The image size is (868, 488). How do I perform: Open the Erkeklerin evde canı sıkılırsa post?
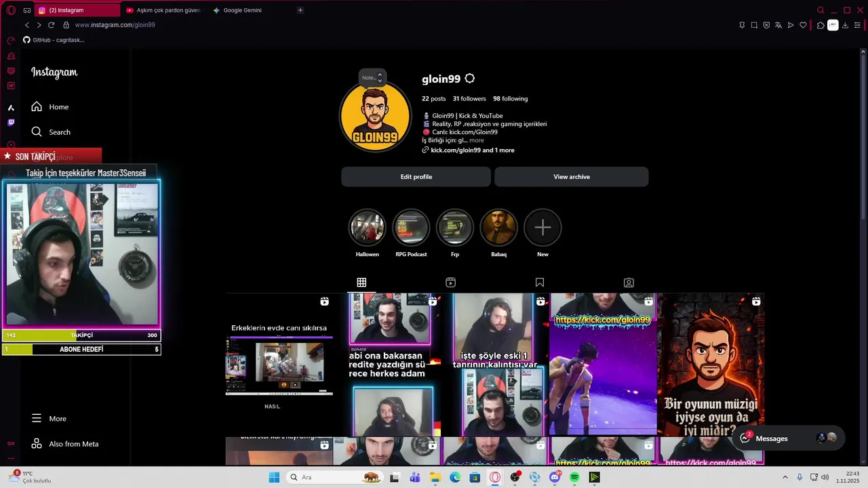pos(279,364)
